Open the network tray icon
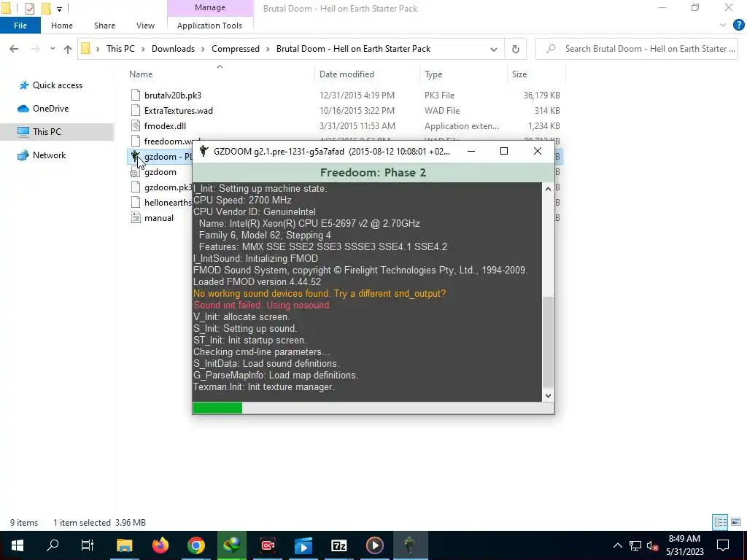The image size is (747, 560). tap(635, 545)
